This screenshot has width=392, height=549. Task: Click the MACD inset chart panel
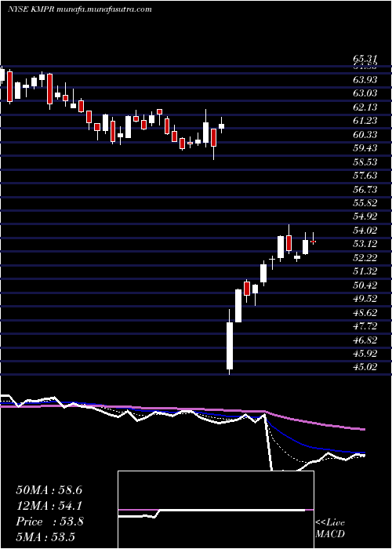click(x=216, y=510)
